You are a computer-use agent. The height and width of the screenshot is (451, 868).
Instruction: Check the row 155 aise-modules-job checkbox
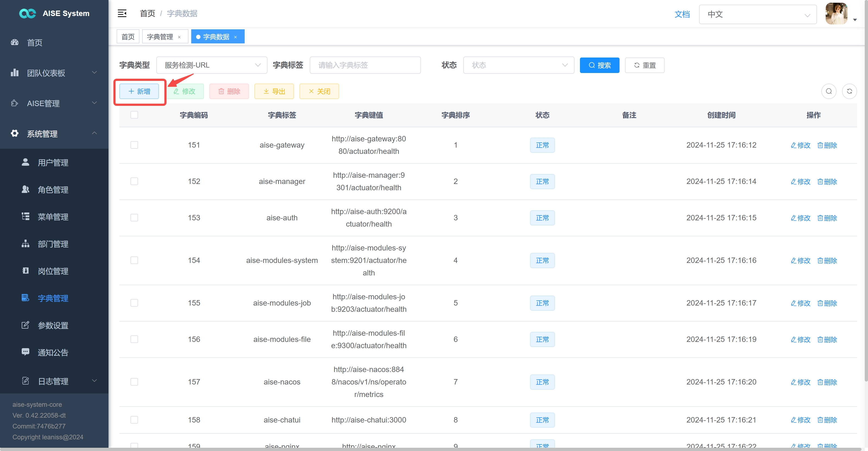(134, 303)
